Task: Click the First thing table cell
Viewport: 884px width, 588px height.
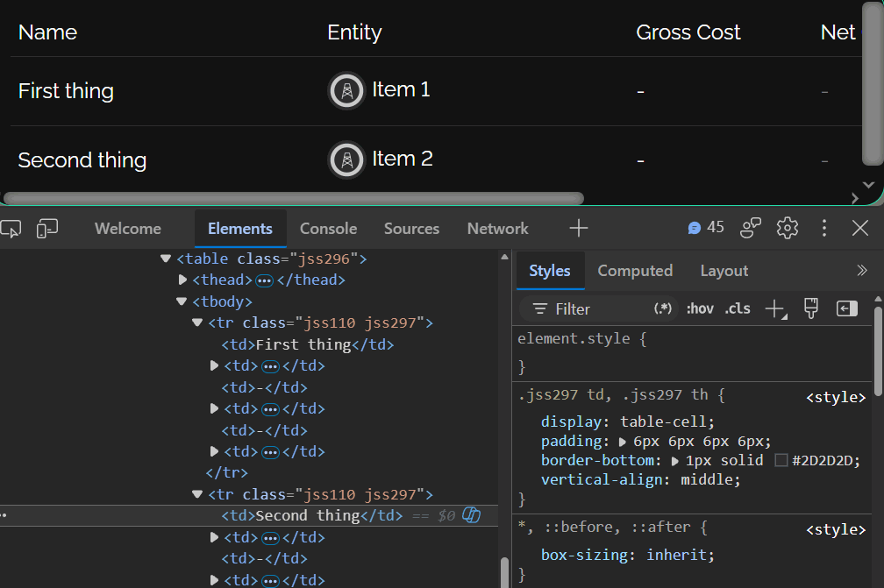Action: click(x=66, y=90)
